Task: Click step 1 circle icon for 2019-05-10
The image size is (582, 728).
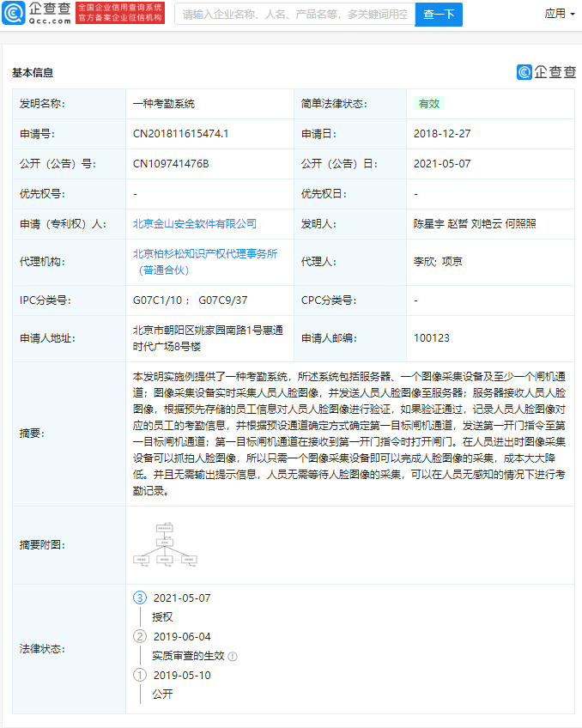Action: (140, 675)
